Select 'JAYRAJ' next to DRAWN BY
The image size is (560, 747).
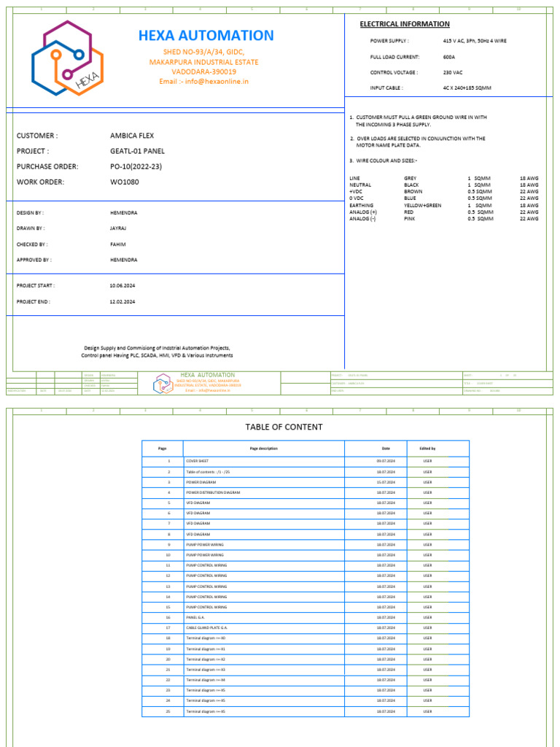[118, 228]
